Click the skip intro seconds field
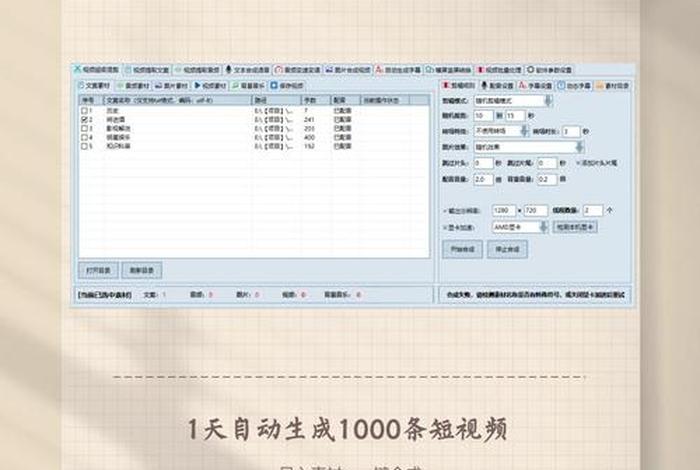Screen dimensions: 700x470 pos(483,163)
